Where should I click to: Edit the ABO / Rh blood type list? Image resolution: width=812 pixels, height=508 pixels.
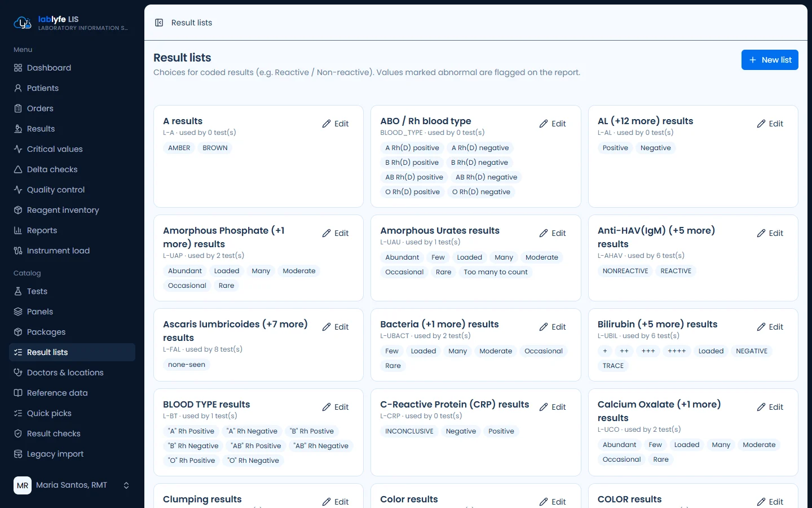(x=553, y=124)
